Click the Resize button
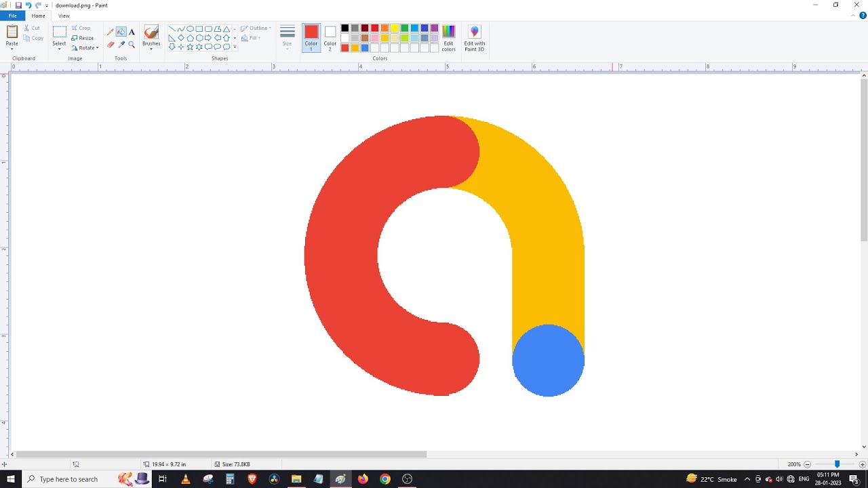This screenshot has height=488, width=868. pyautogui.click(x=83, y=38)
